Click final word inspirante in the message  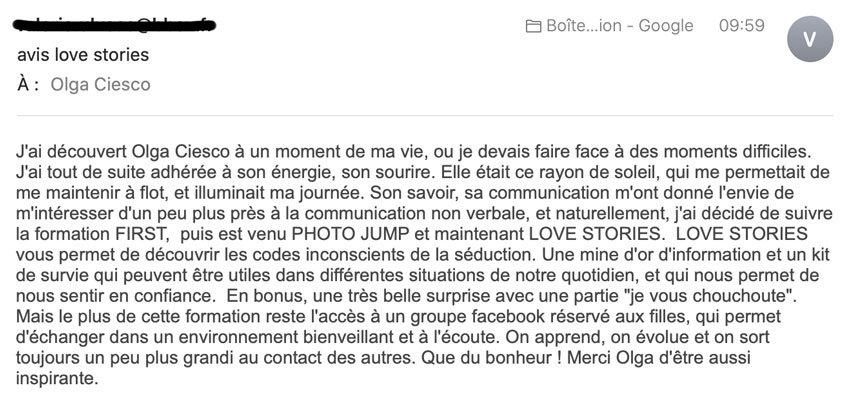click(x=57, y=378)
